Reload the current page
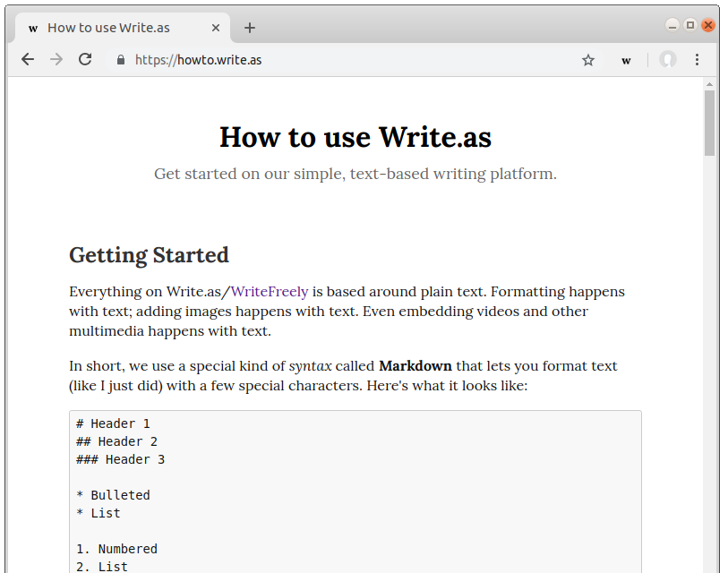Image resolution: width=728 pixels, height=573 pixels. pyautogui.click(x=85, y=59)
